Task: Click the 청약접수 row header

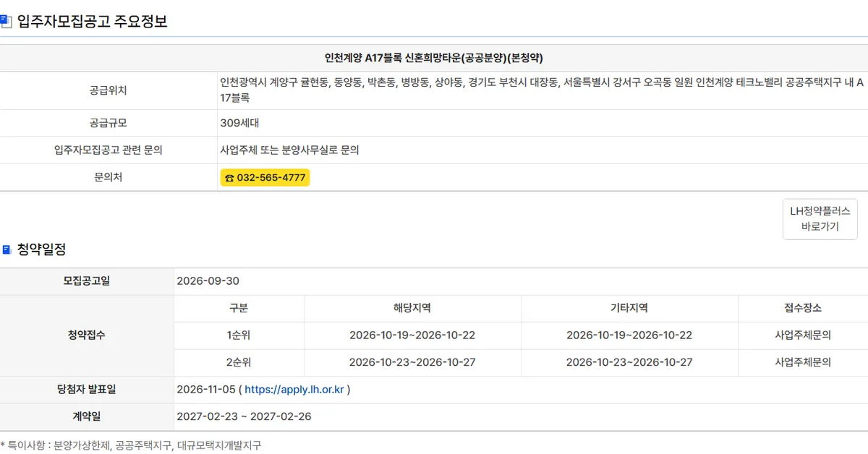Action: click(87, 335)
